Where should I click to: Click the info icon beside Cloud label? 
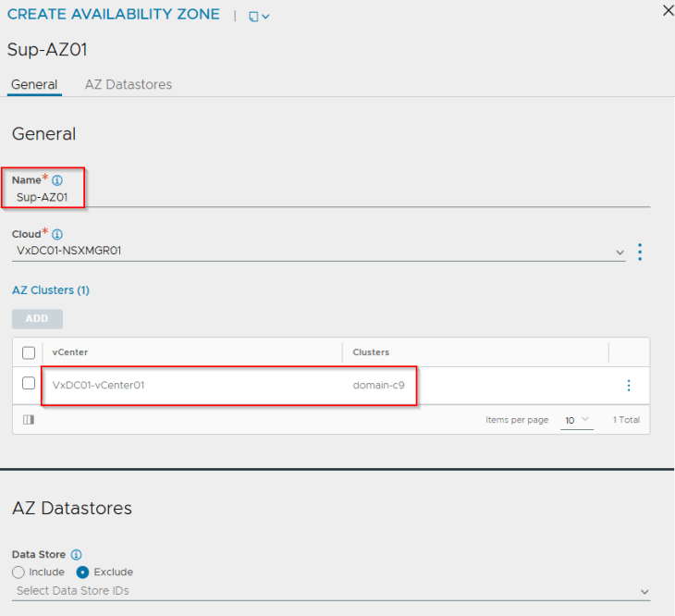click(57, 235)
